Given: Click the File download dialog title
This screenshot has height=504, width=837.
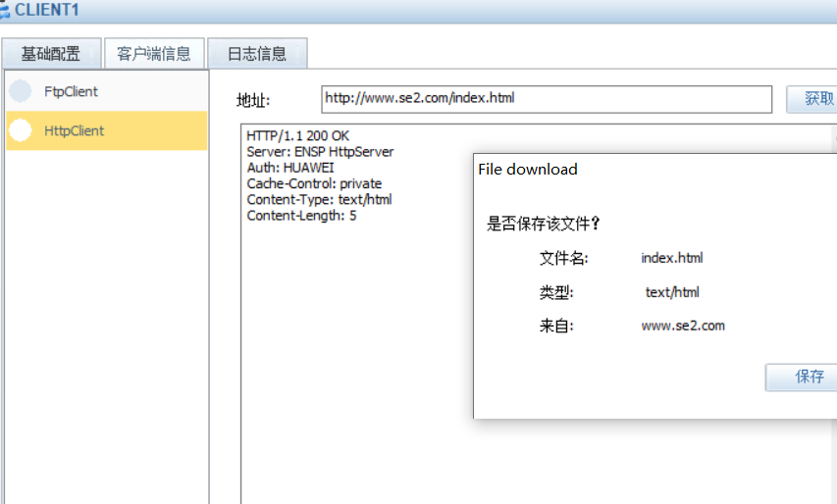Looking at the screenshot, I should tap(527, 170).
